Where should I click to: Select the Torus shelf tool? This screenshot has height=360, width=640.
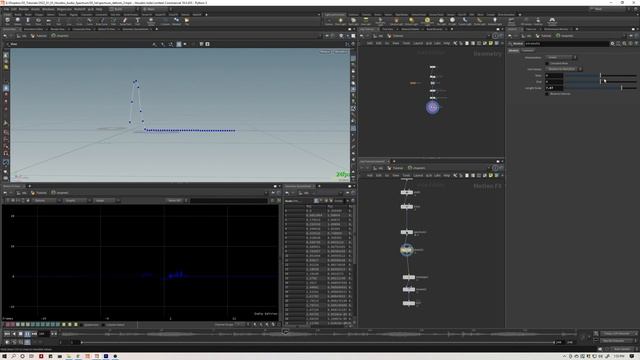click(38, 21)
